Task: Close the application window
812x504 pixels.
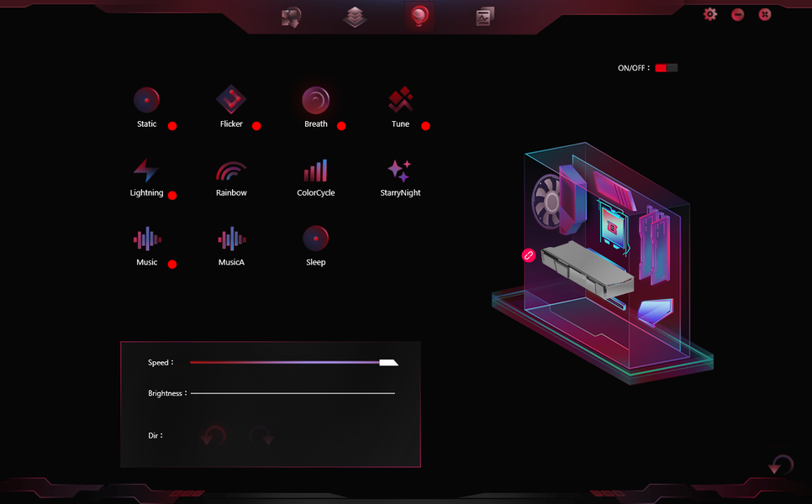Action: [x=765, y=14]
